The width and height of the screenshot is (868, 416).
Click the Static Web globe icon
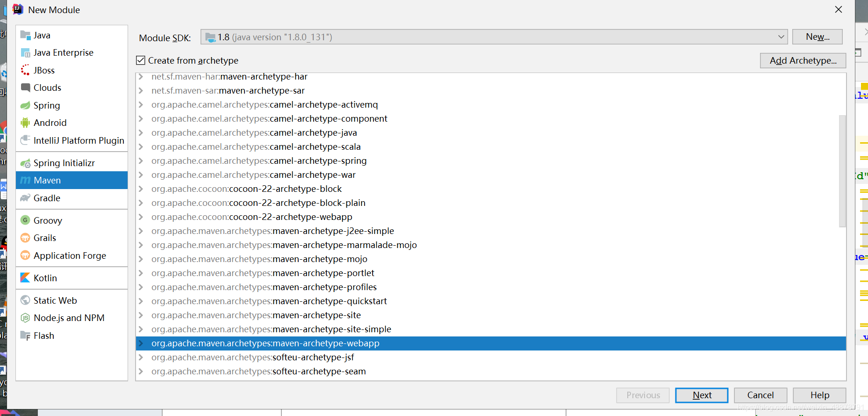[25, 300]
